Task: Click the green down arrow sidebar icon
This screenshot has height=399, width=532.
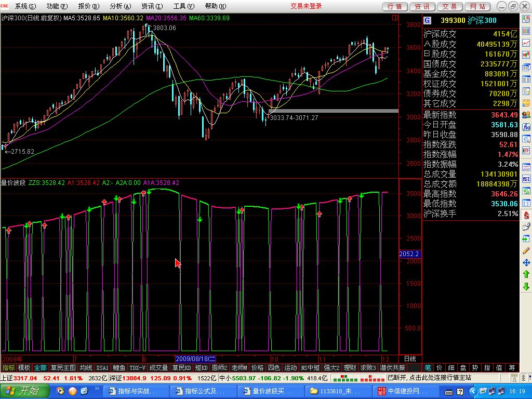Action: (x=526, y=286)
